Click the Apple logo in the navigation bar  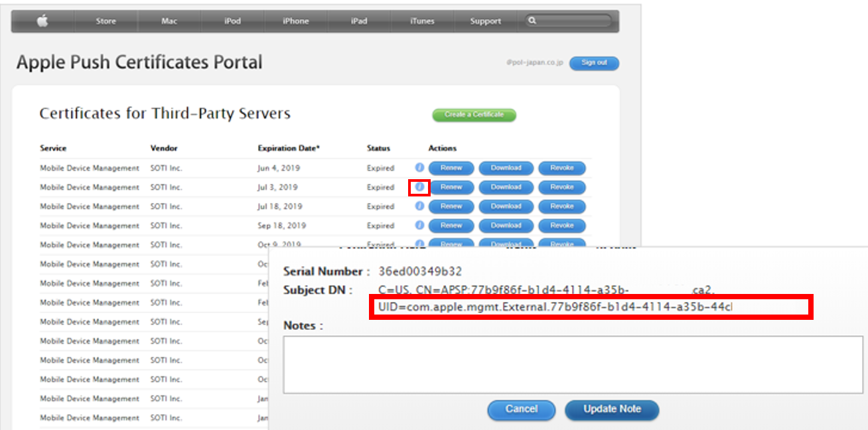coord(42,21)
